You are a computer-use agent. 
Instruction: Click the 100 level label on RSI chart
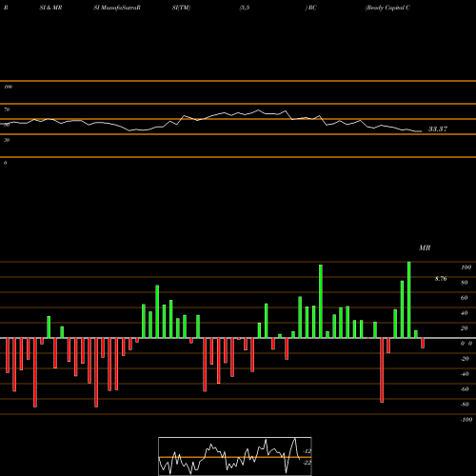[x=8, y=87]
